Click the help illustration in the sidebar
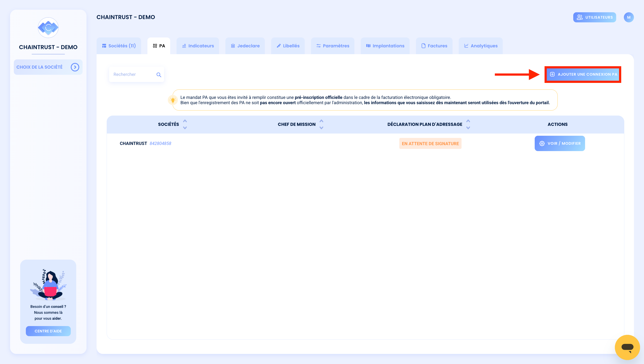The image size is (644, 364). click(x=48, y=285)
